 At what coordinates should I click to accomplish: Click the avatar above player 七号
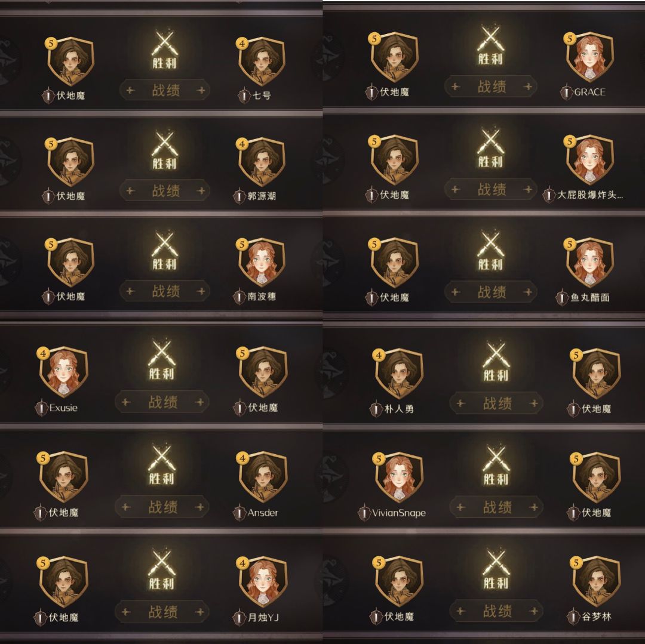[x=262, y=61]
